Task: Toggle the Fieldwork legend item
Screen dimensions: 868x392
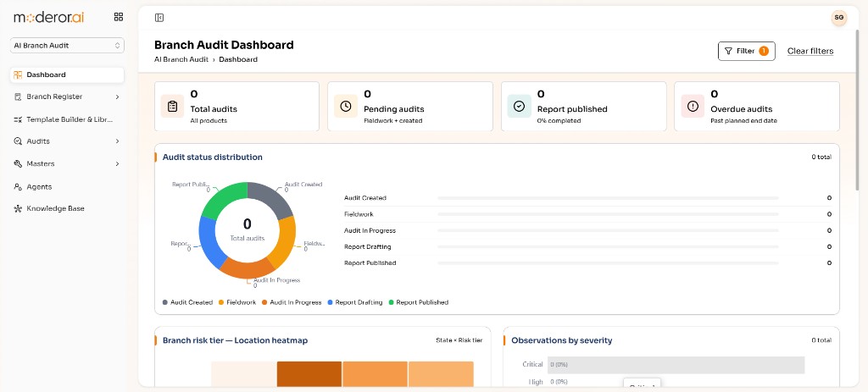Action: pos(237,302)
